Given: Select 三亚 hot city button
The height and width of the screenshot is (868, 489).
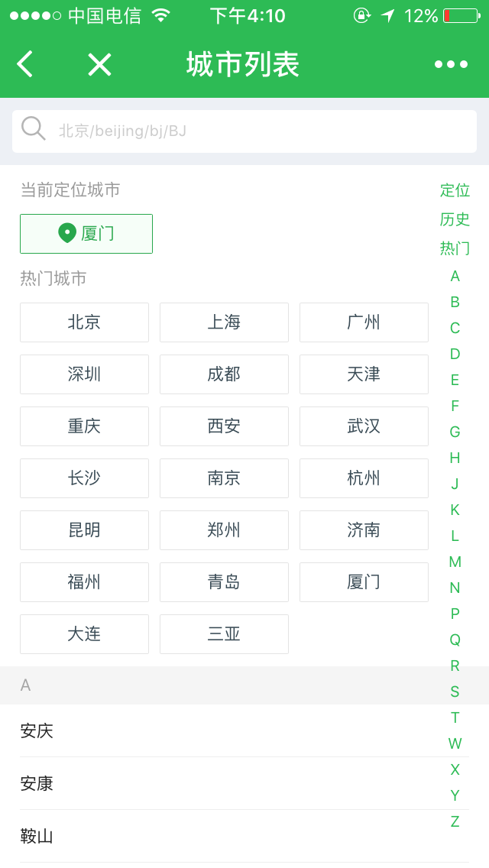Looking at the screenshot, I should (224, 634).
